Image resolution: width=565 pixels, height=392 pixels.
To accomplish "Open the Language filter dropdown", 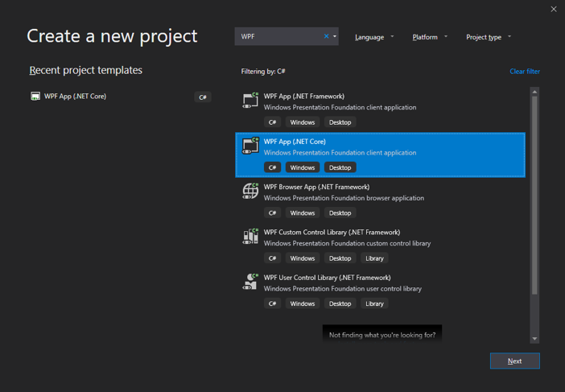I will 374,37.
